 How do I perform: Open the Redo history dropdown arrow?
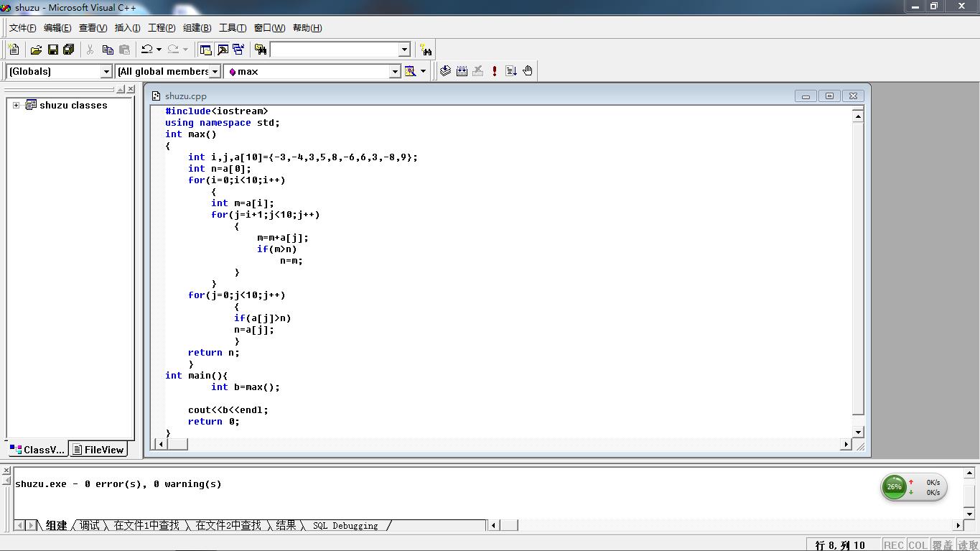185,50
